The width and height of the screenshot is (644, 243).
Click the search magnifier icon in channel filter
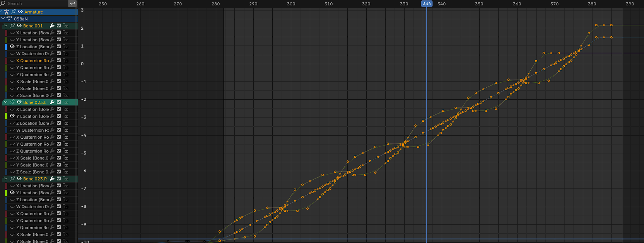coord(3,3)
